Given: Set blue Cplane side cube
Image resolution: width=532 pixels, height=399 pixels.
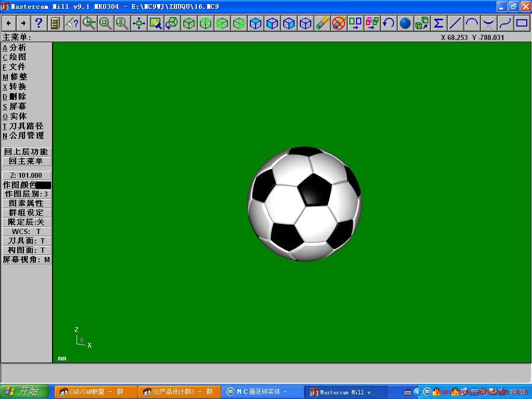Looking at the screenshot, I should pyautogui.click(x=289, y=23).
